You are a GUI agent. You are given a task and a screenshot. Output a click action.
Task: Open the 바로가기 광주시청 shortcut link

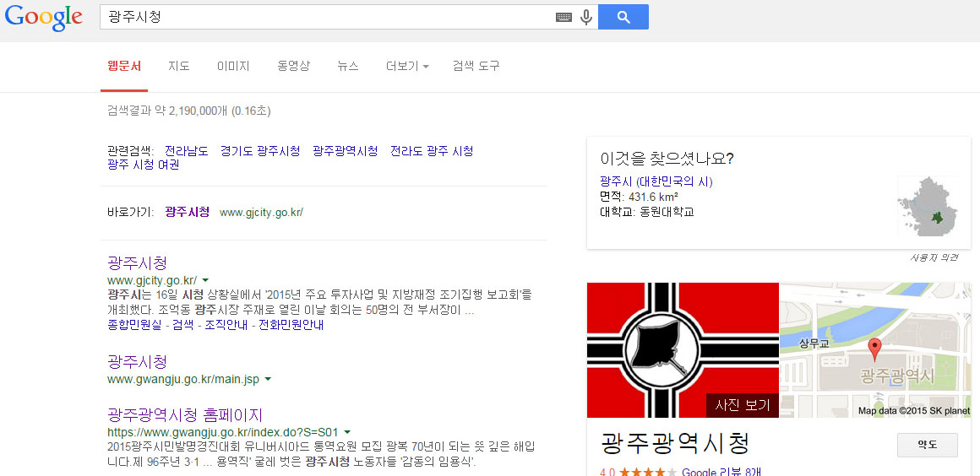click(x=188, y=213)
